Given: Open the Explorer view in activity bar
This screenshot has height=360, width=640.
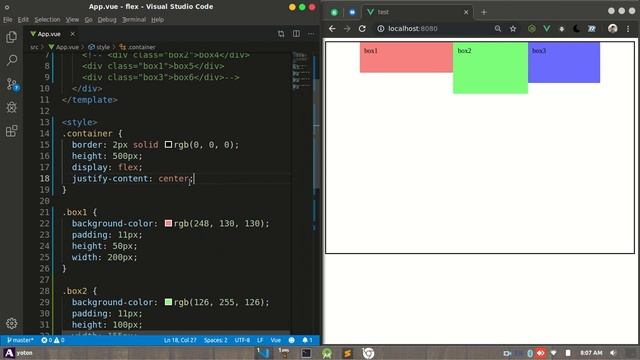Looking at the screenshot, I should (11, 37).
